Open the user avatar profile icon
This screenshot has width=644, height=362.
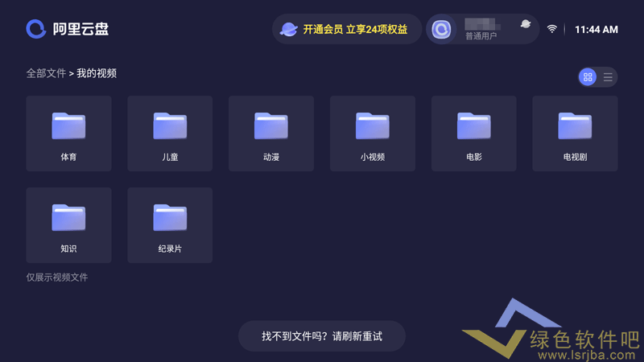click(x=441, y=29)
